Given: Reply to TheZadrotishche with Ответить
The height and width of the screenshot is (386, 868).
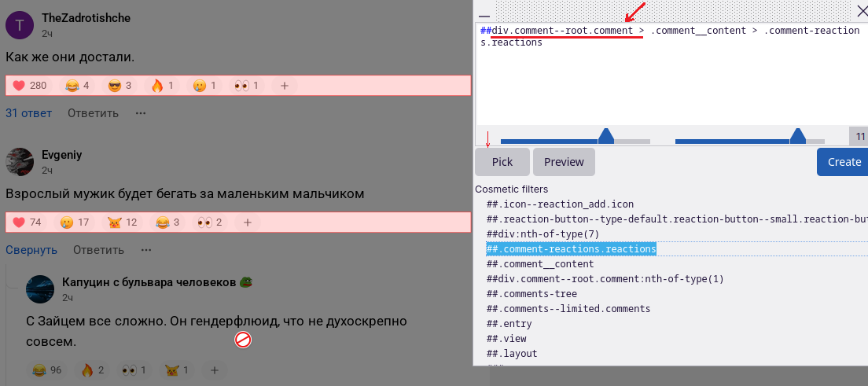Looking at the screenshot, I should 93,113.
